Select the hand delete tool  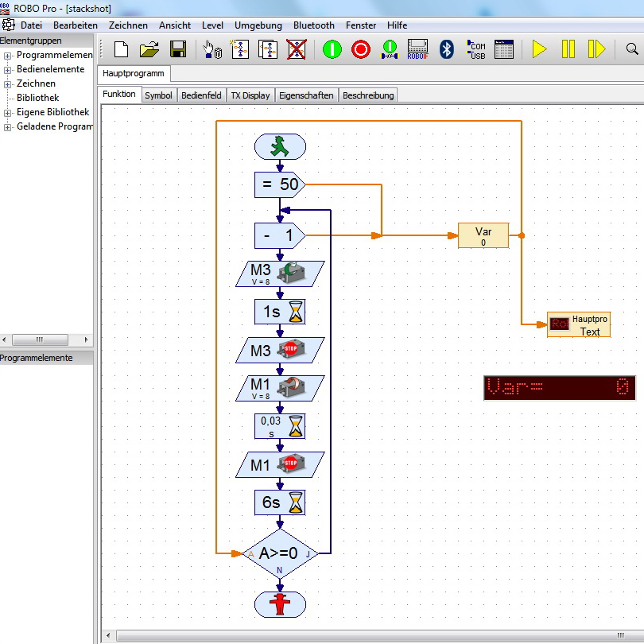click(212, 50)
